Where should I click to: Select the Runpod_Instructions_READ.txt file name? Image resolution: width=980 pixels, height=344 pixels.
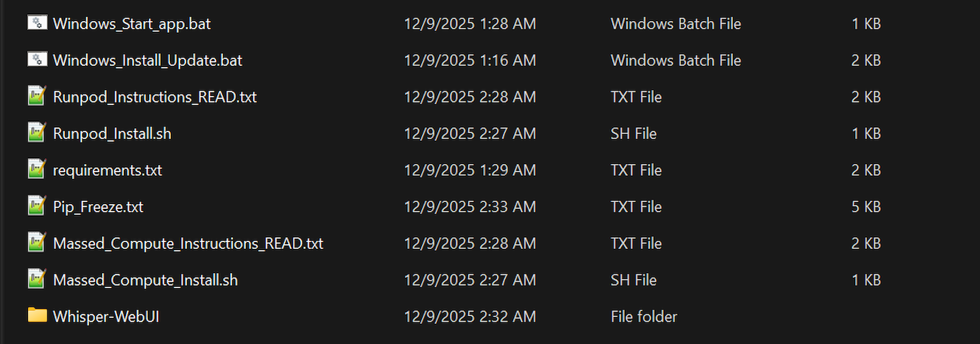[x=155, y=97]
